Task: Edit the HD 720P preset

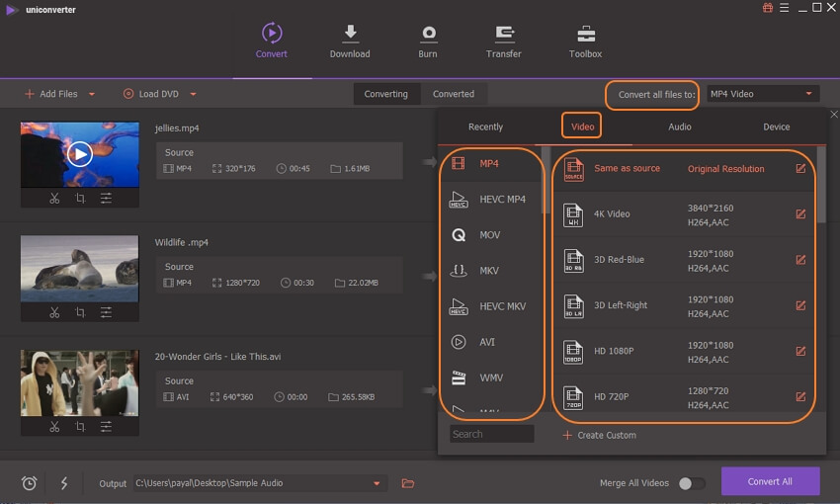Action: coord(800,397)
